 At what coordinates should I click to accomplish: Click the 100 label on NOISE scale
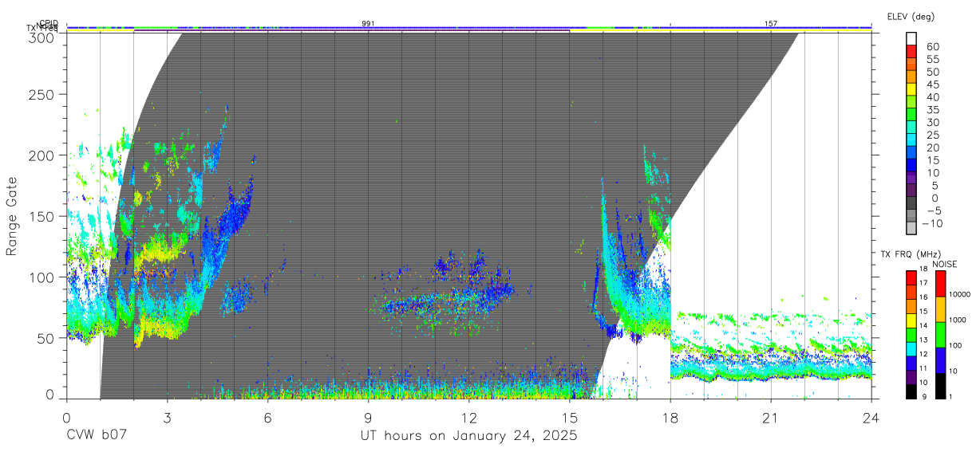click(x=955, y=346)
